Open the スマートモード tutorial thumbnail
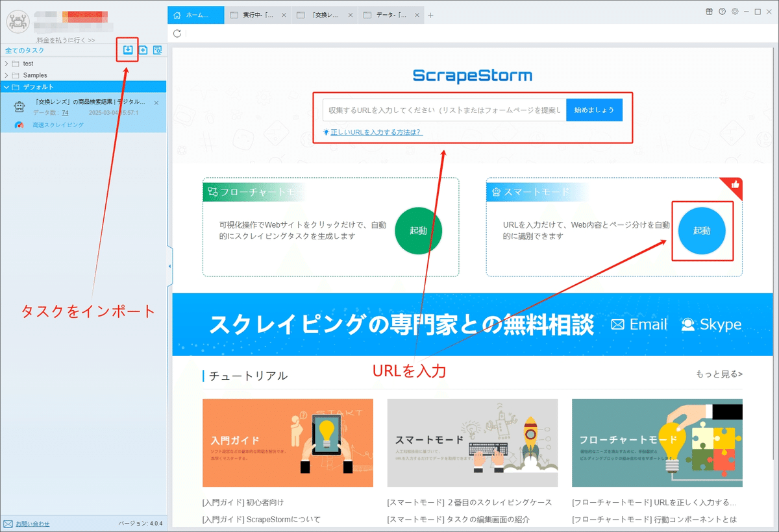This screenshot has height=532, width=779. (473, 443)
